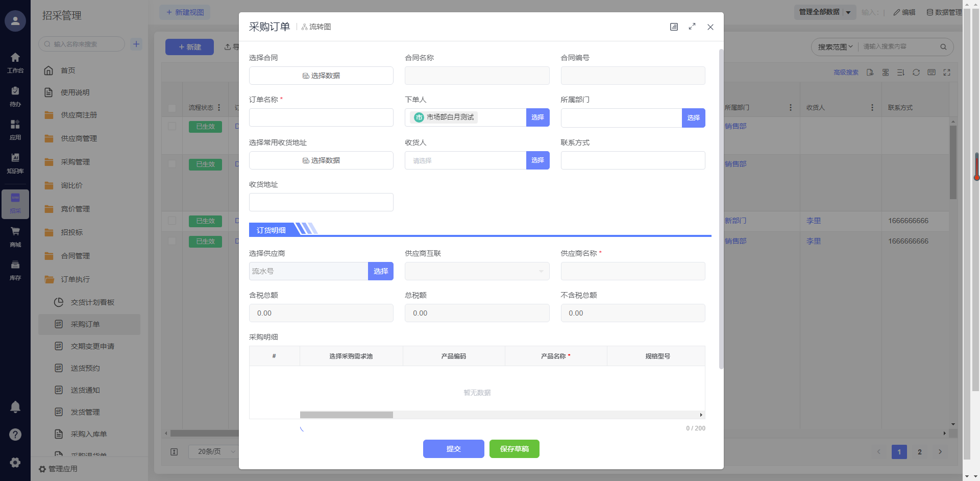This screenshot has width=980, height=481.
Task: Click the 订单名称 input field
Action: [x=321, y=117]
